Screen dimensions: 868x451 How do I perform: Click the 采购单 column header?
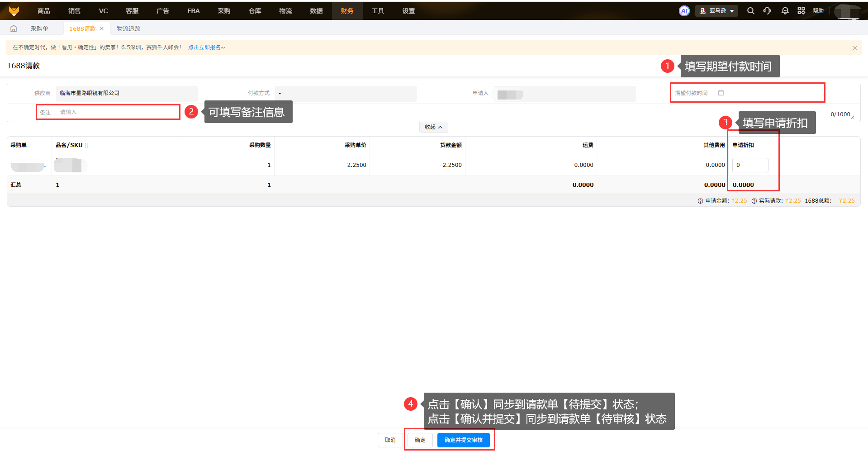click(19, 145)
